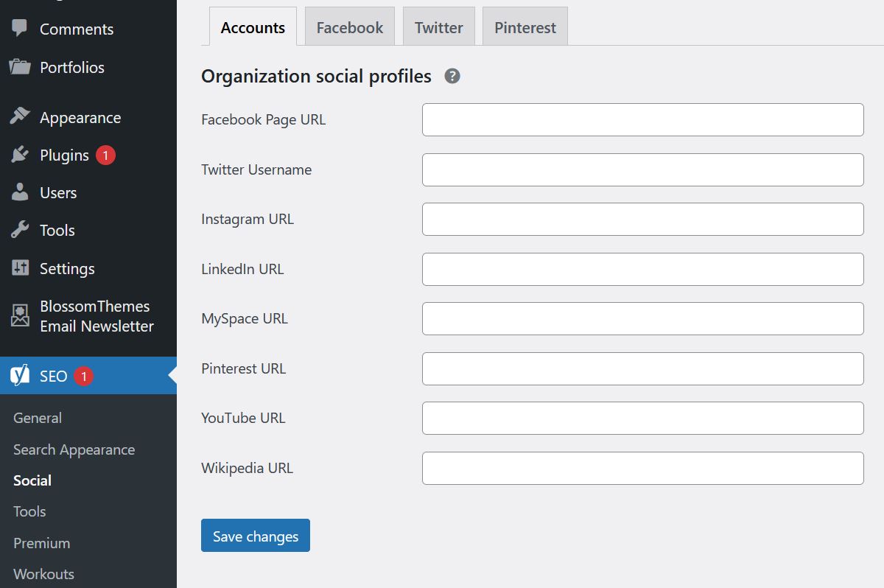The height and width of the screenshot is (588, 884).
Task: Open Workouts in the SEO submenu
Action: [x=43, y=574]
